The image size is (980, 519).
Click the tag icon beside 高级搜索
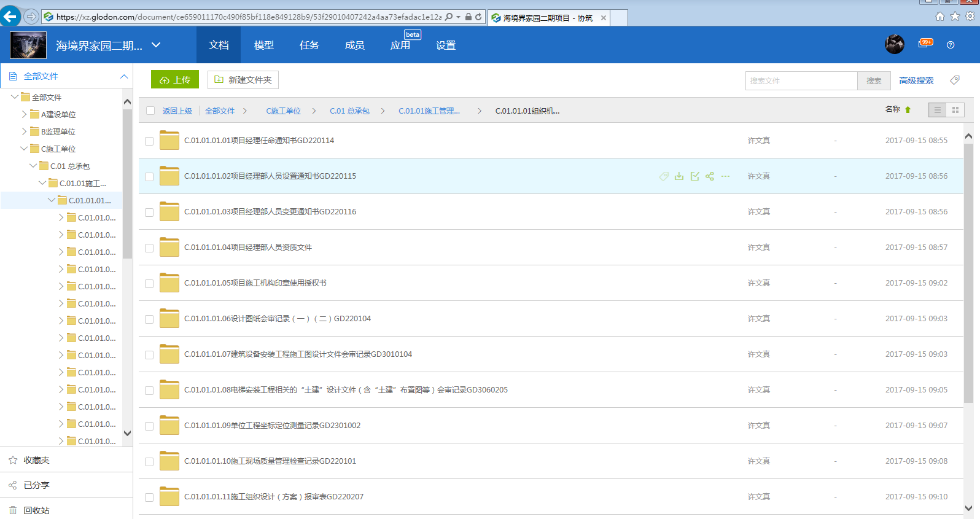pos(955,80)
